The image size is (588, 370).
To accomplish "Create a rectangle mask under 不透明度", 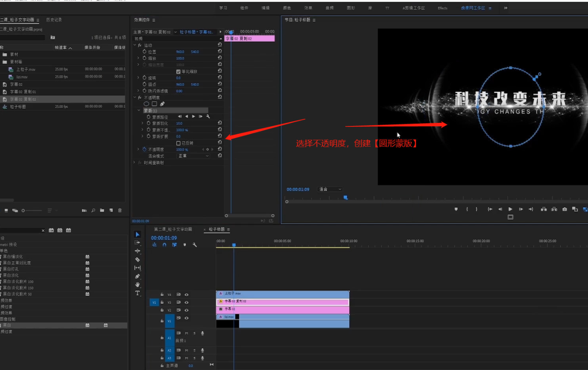I will (154, 104).
